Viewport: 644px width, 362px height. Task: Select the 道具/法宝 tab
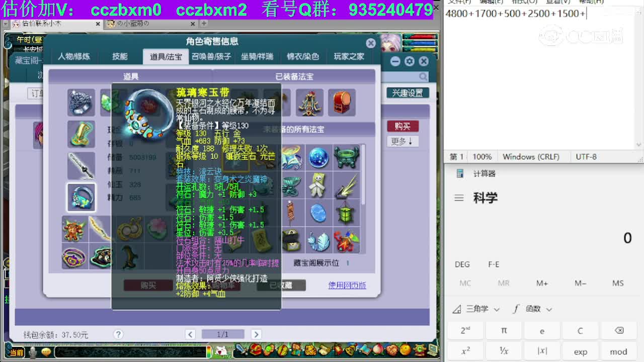pyautogui.click(x=166, y=56)
